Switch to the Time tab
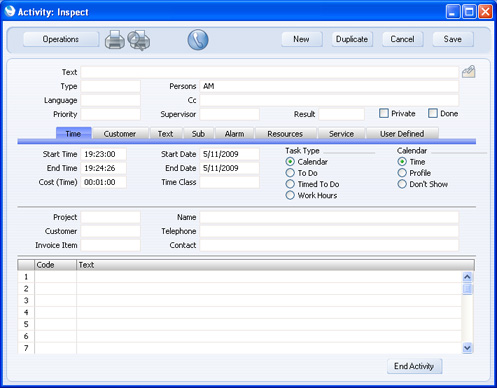Image resolution: width=497 pixels, height=388 pixels. pyautogui.click(x=73, y=133)
